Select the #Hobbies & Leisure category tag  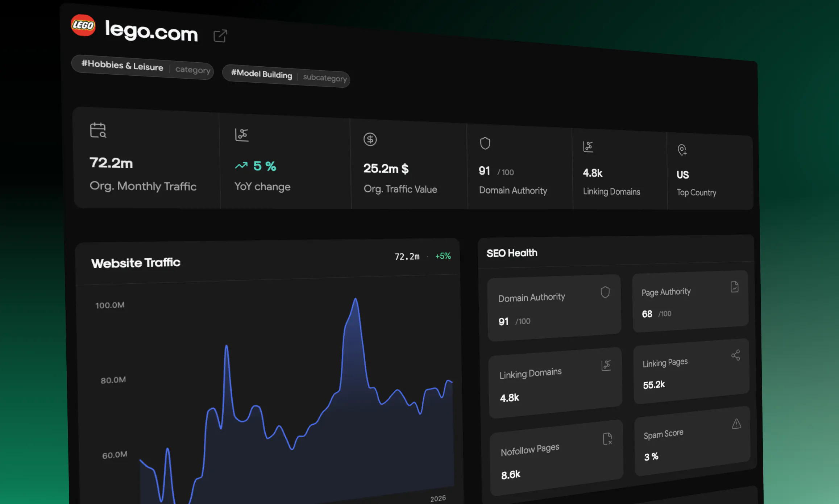(x=142, y=67)
